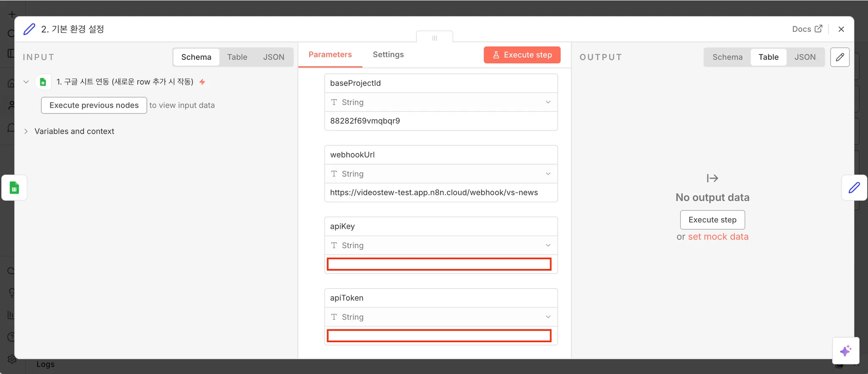Click the pencil icon beside the node title
868x374 pixels.
click(x=29, y=29)
